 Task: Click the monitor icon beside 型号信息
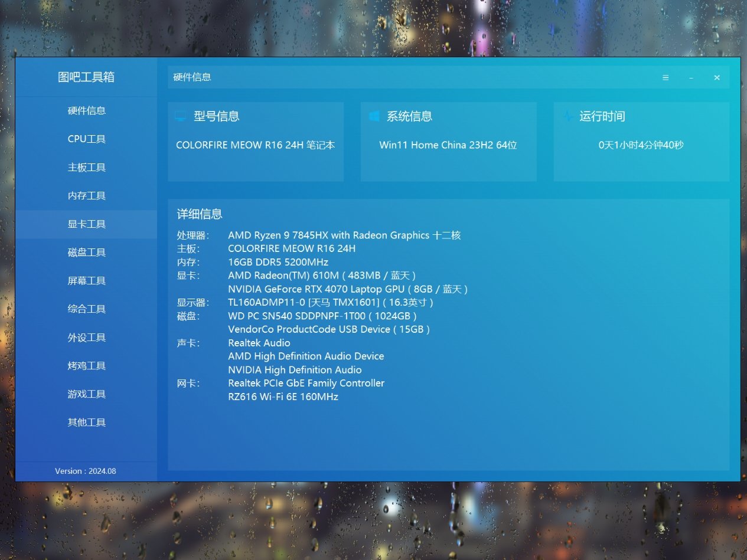tap(181, 116)
